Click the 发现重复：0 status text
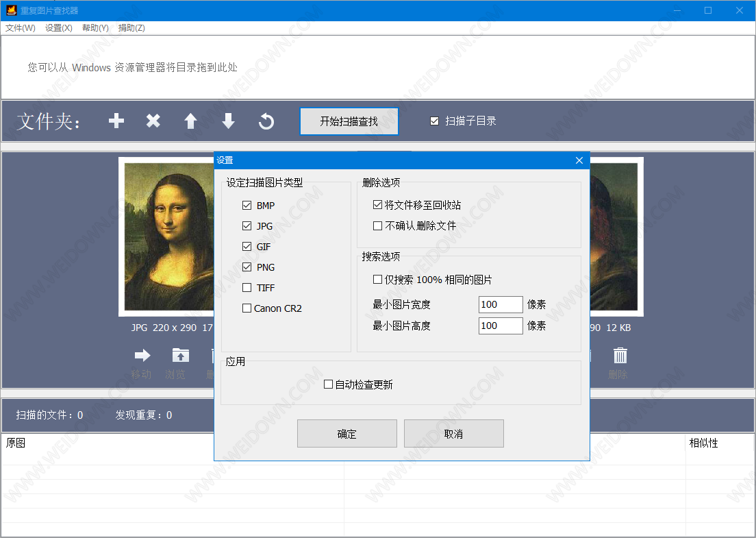This screenshot has width=756, height=538. [144, 415]
